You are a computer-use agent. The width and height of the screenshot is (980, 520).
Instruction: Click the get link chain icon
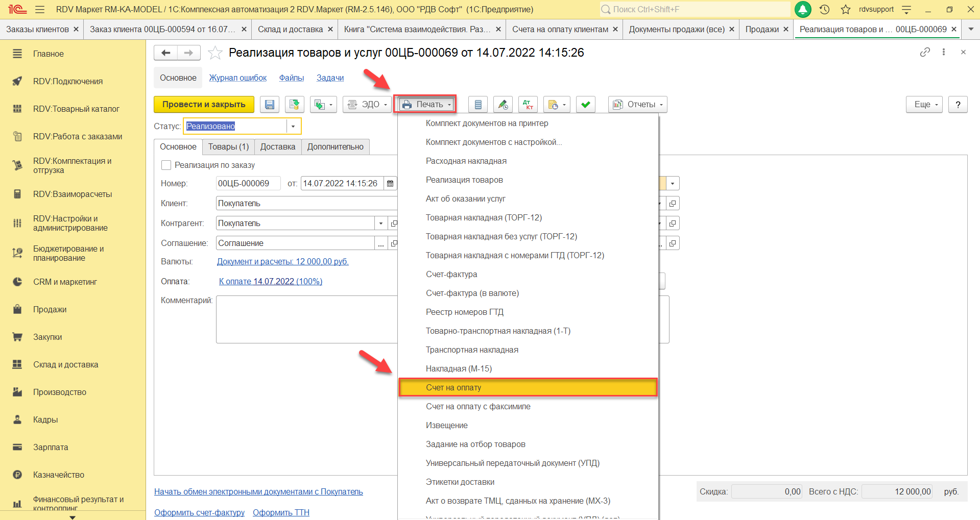[924, 52]
